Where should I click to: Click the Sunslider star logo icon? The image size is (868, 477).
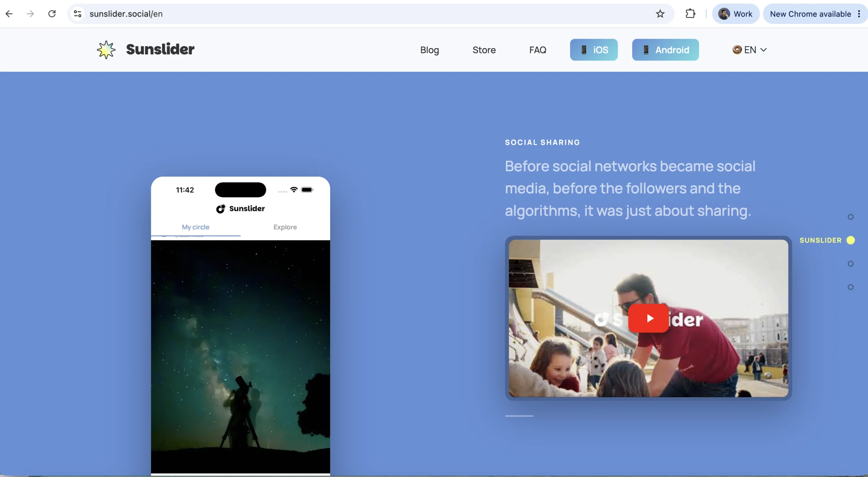[x=106, y=50]
